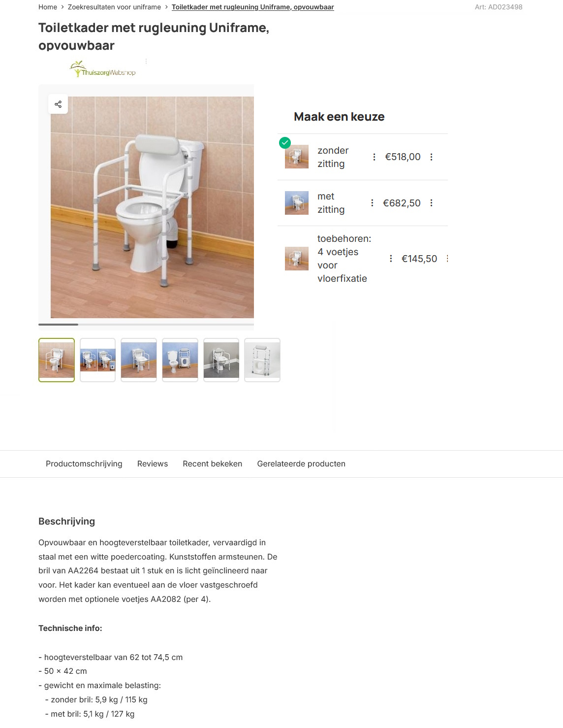Screen dimensions: 563x728
Task: Go to Home breadcrumb link
Action: click(48, 7)
